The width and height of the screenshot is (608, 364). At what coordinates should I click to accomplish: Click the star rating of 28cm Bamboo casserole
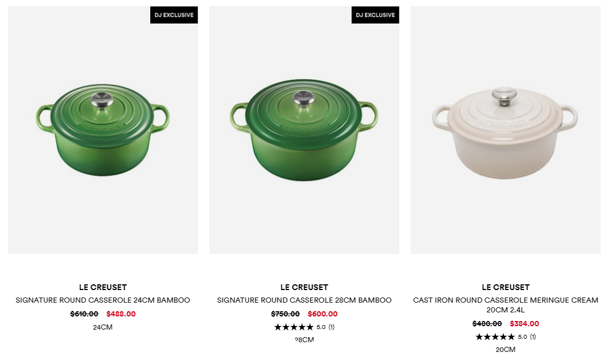click(294, 327)
